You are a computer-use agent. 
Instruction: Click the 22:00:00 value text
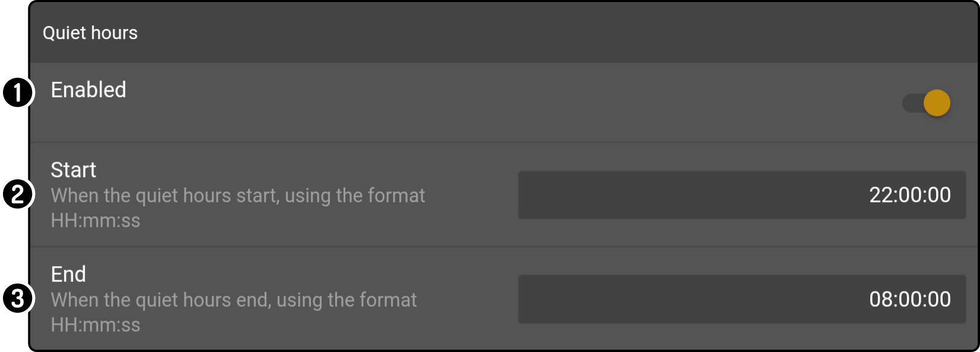(x=910, y=195)
